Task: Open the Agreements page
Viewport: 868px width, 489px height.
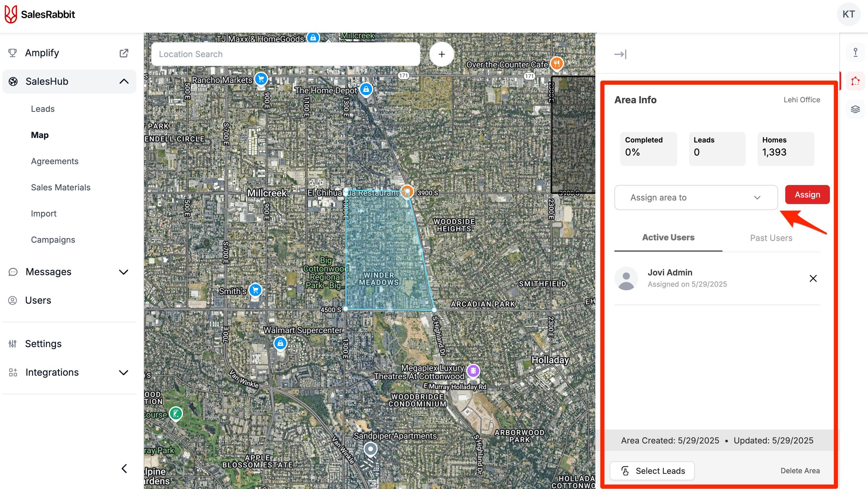Action: 54,161
